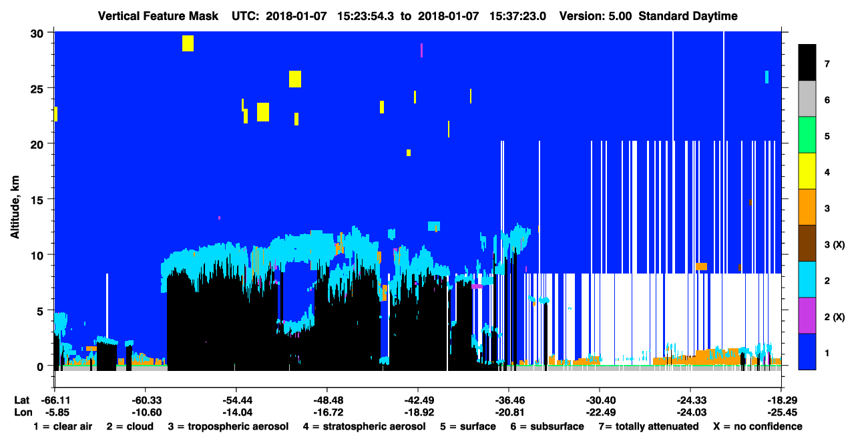Click the yellow stratospheric aerosol legend swatch
Image resolution: width=868 pixels, height=445 pixels.
pyautogui.click(x=807, y=171)
